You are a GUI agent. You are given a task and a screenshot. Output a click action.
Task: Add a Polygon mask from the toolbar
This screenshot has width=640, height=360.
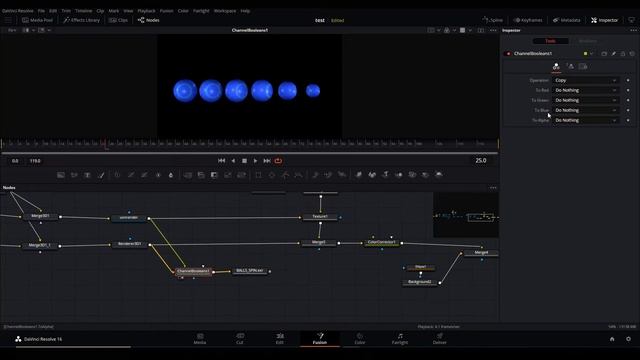(285, 175)
